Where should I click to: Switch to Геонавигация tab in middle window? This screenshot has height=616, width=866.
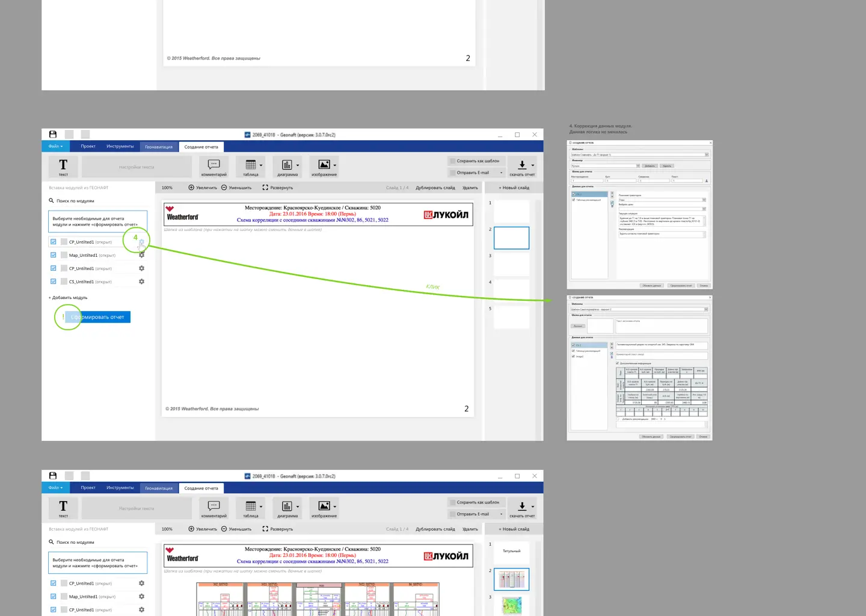pos(159,147)
